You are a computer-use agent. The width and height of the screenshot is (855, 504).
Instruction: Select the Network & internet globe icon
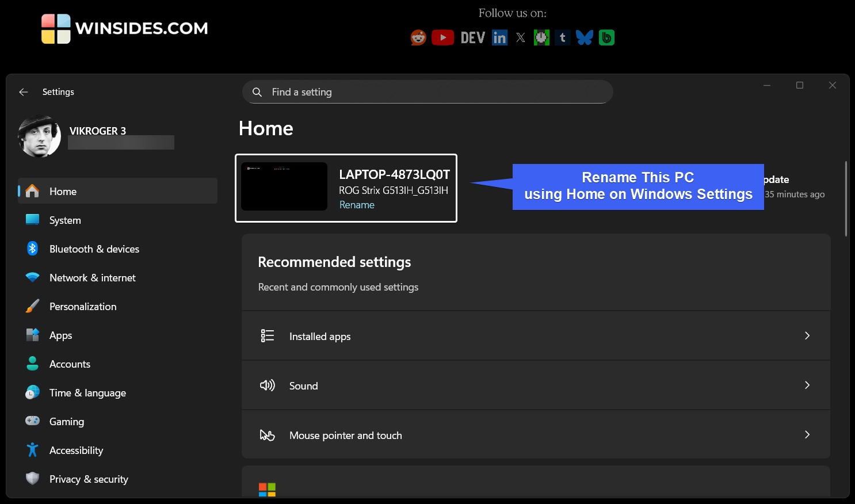pyautogui.click(x=32, y=277)
